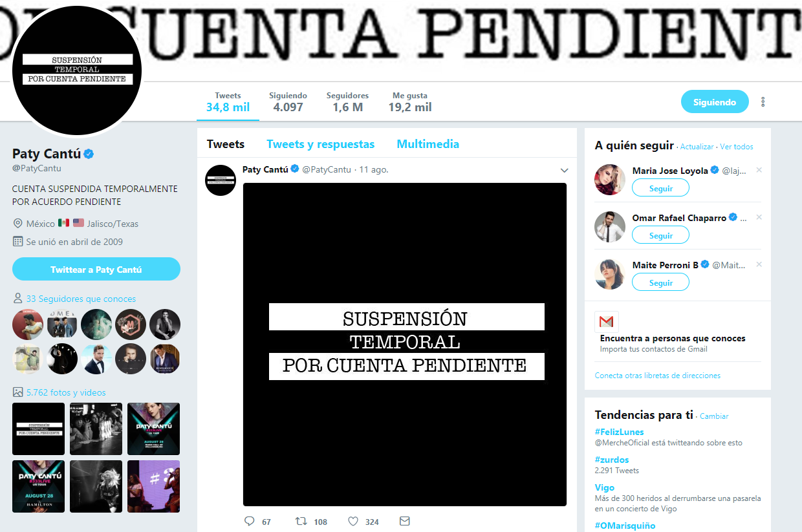The image size is (802, 532).
Task: Send the tweet via direct message icon
Action: [405, 521]
